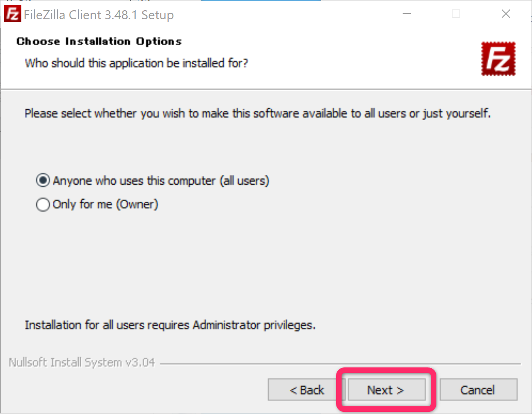
Task: Minimize the FileZilla Setup window
Action: (x=407, y=14)
